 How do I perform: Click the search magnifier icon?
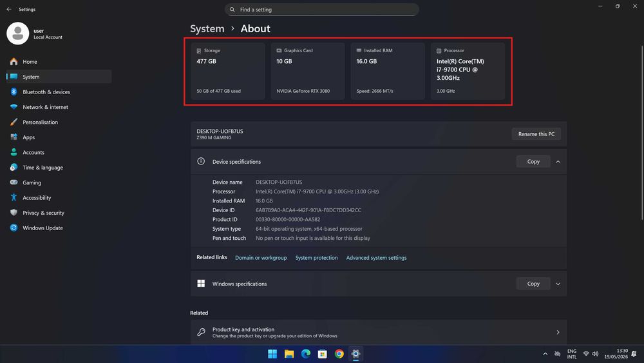pyautogui.click(x=232, y=10)
